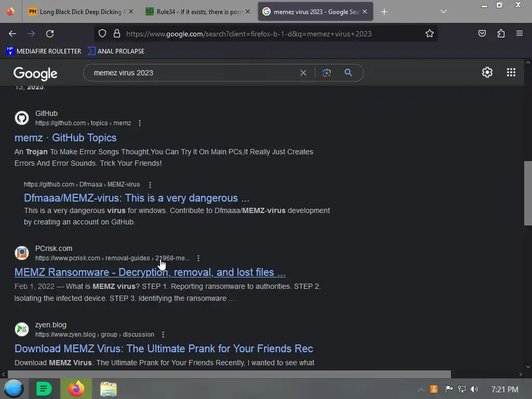Click the scroll right arrow
The width and height of the screenshot is (532, 399).
click(x=521, y=375)
